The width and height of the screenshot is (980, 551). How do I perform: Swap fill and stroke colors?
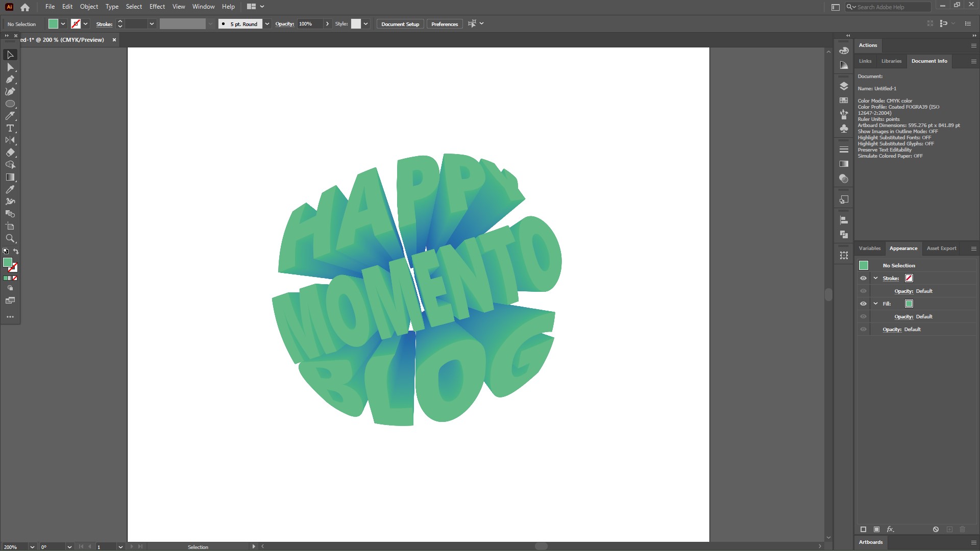(x=16, y=251)
